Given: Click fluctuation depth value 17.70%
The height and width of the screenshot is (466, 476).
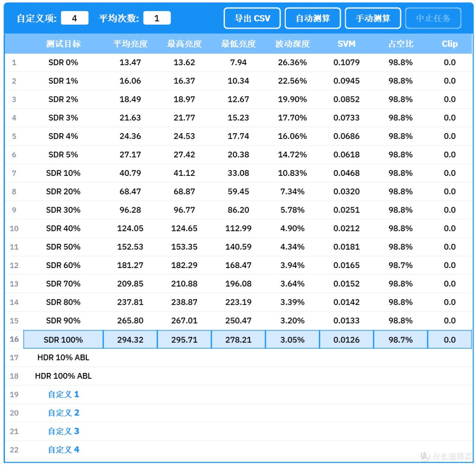Looking at the screenshot, I should tap(292, 118).
